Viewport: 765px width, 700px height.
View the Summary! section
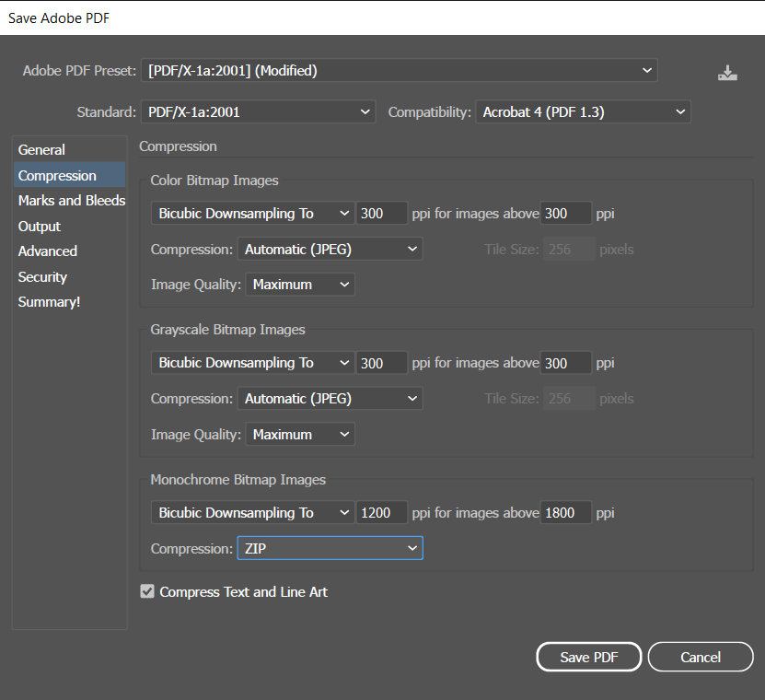[x=70, y=302]
